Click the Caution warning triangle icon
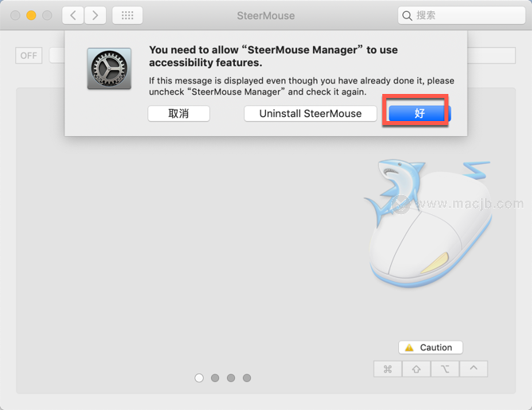Image resolution: width=532 pixels, height=410 pixels. click(409, 348)
